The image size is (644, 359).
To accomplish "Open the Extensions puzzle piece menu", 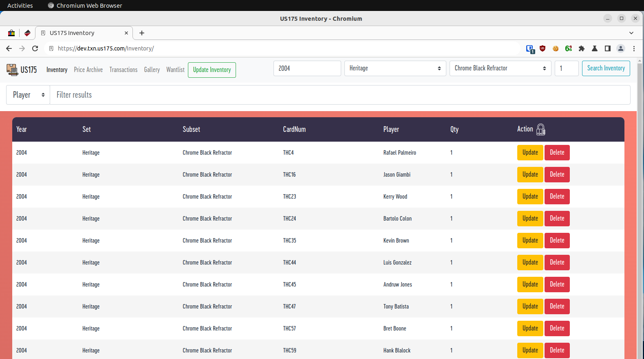I will point(582,48).
